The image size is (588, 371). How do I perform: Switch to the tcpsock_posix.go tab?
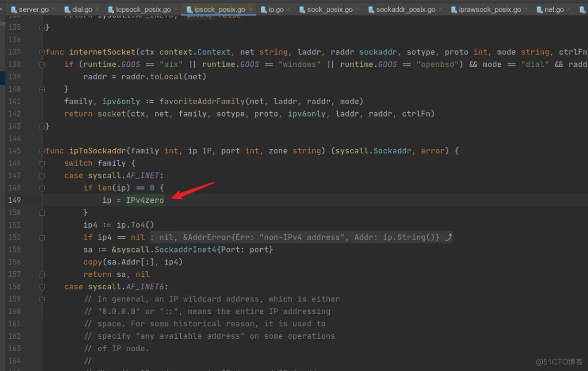[x=143, y=9]
